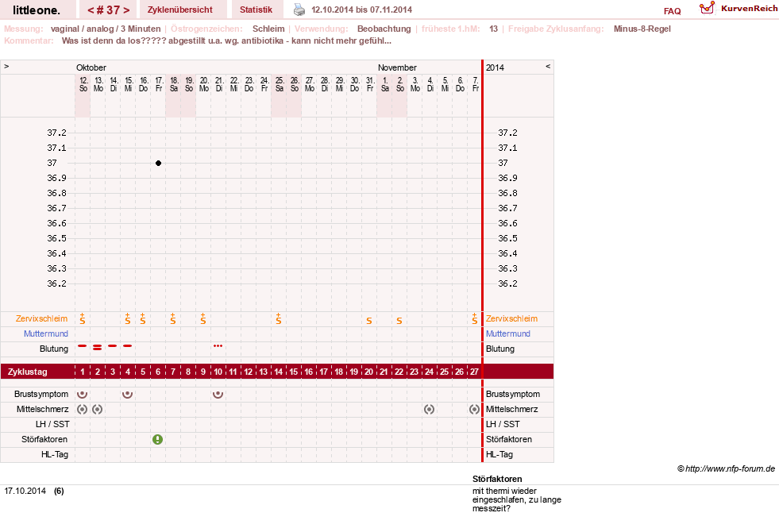Collapse chart with the top-right < arrow

(x=548, y=66)
